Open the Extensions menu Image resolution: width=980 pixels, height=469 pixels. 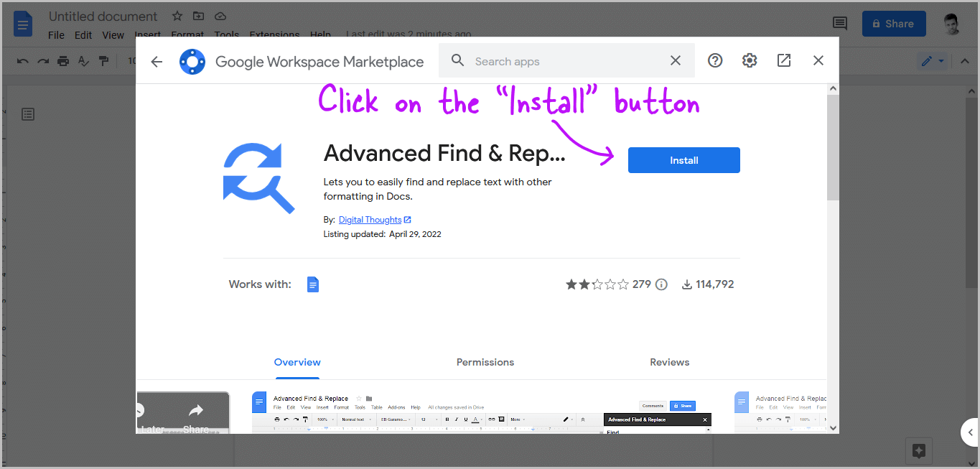point(274,34)
